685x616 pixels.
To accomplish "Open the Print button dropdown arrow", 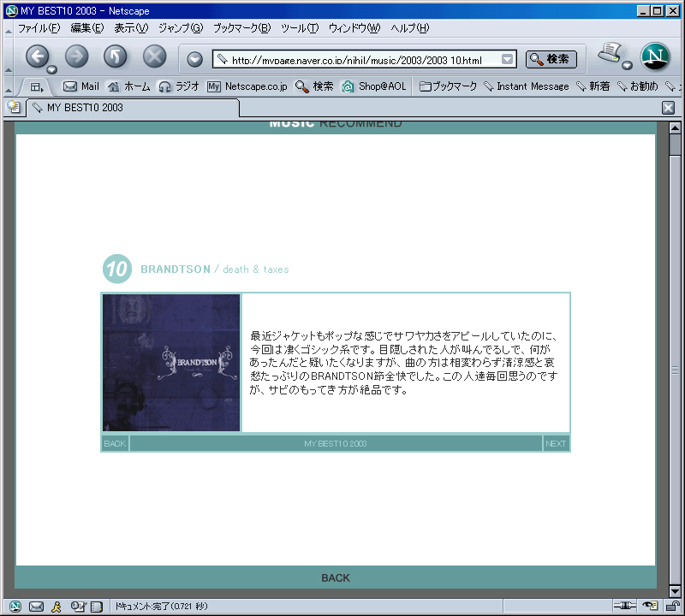I will coord(628,66).
